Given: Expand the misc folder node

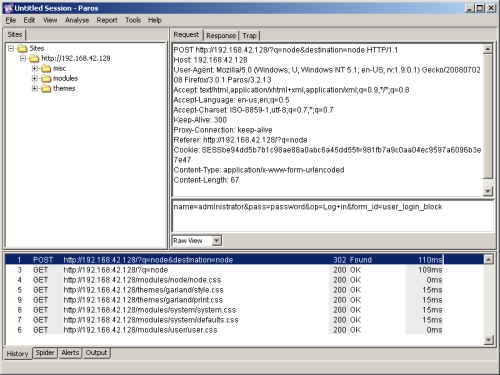Looking at the screenshot, I should (x=35, y=69).
